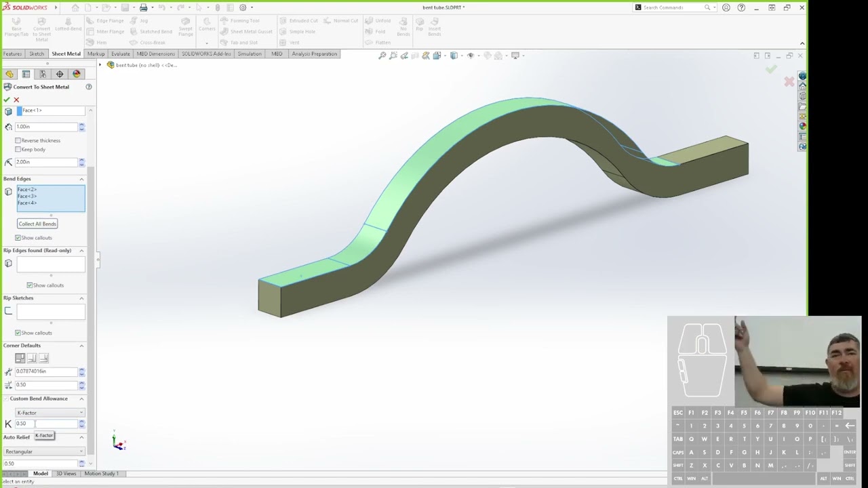Click the Zoom to Area view icon

[x=393, y=56]
